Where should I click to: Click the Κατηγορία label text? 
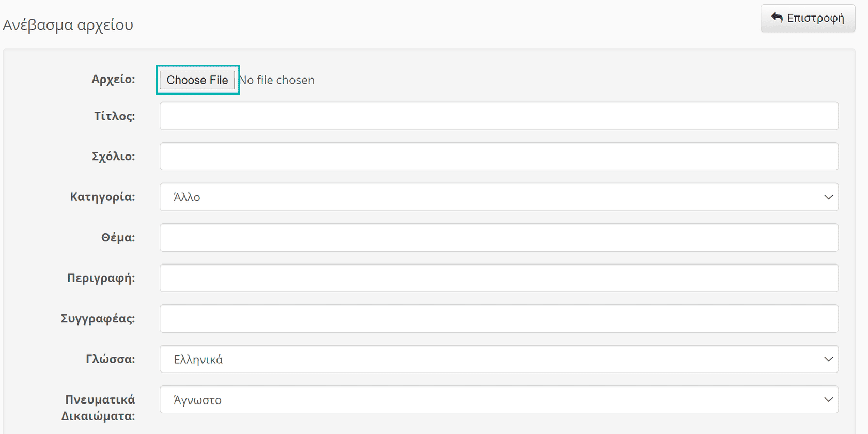pyautogui.click(x=102, y=197)
